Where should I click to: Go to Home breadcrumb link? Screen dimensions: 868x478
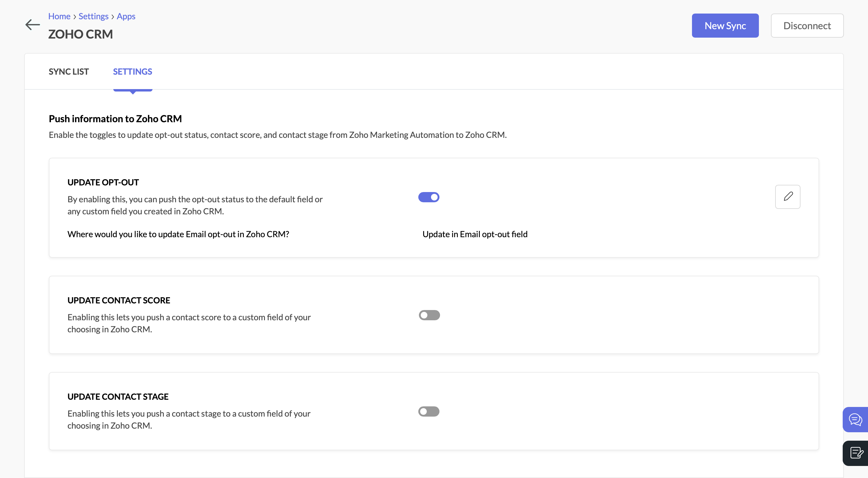coord(59,16)
